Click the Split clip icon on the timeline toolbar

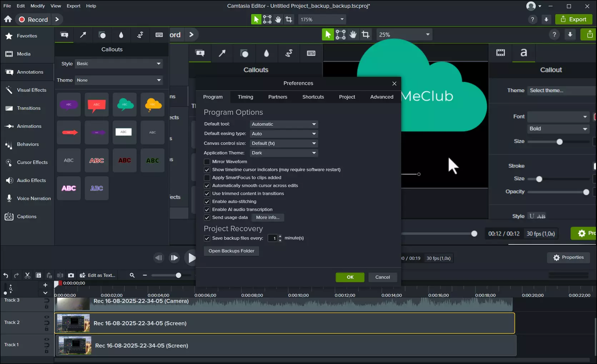point(60,275)
